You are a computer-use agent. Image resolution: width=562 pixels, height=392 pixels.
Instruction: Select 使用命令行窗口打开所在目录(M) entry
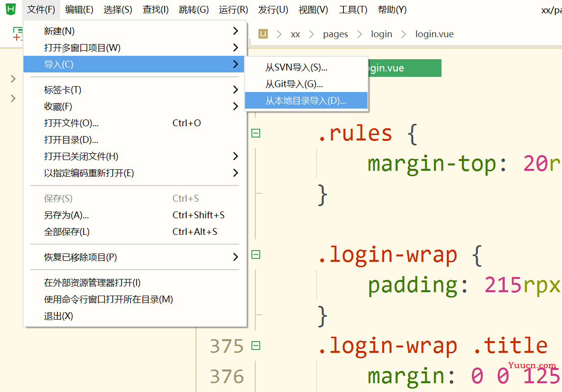point(134,300)
